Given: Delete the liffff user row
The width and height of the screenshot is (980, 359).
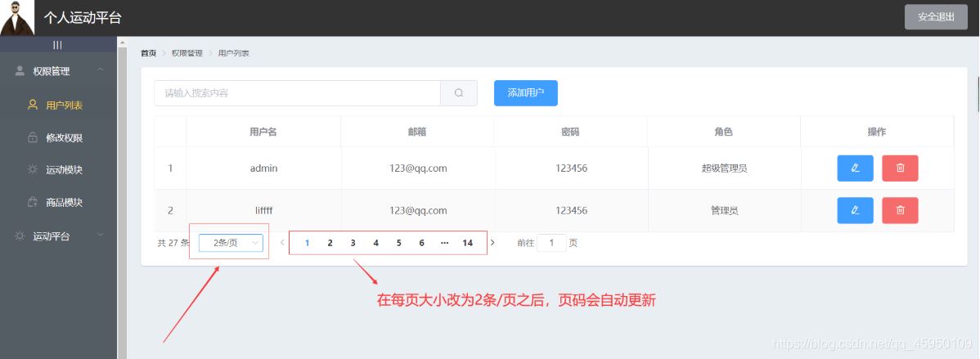Looking at the screenshot, I should click(900, 210).
